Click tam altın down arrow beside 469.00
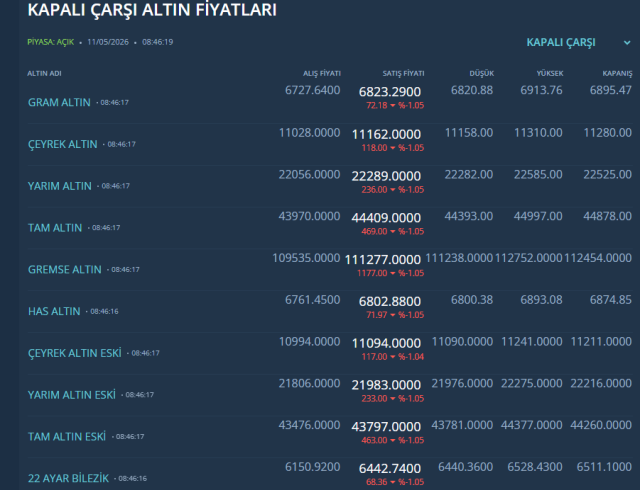The width and height of the screenshot is (640, 490). click(393, 232)
